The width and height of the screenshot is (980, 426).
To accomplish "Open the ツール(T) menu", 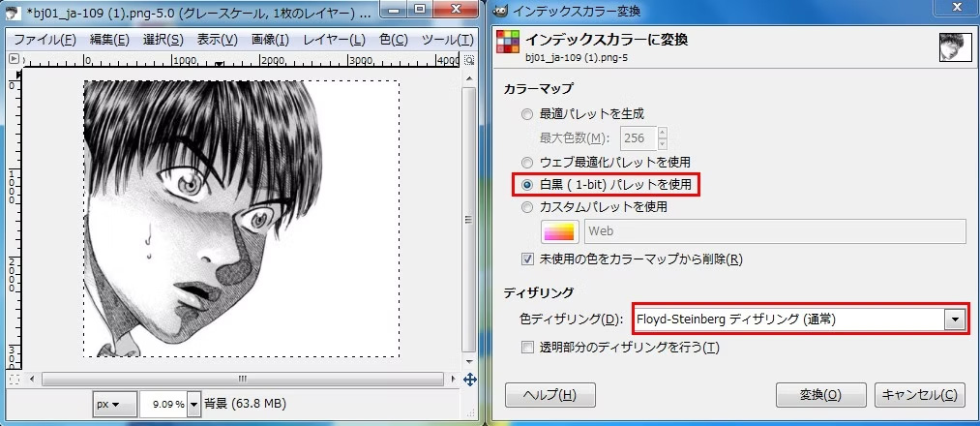I will point(448,40).
